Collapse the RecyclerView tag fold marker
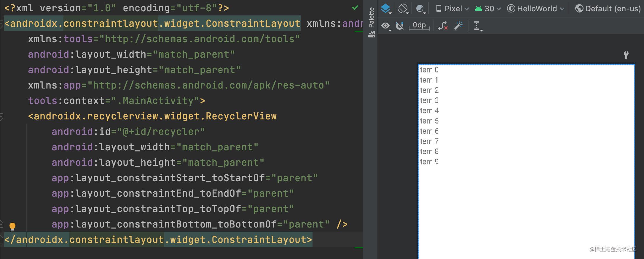644x259 pixels. (x=1, y=116)
